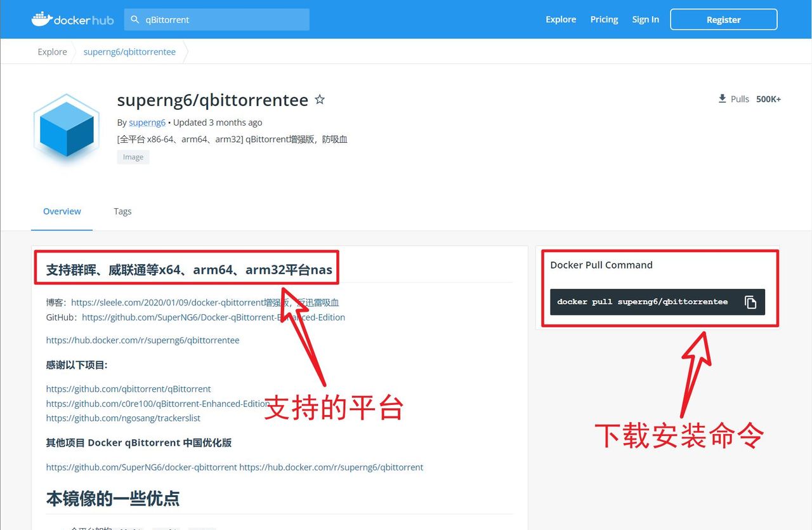Open the github.com/qbittorrent/qBittorrent link

click(128, 389)
